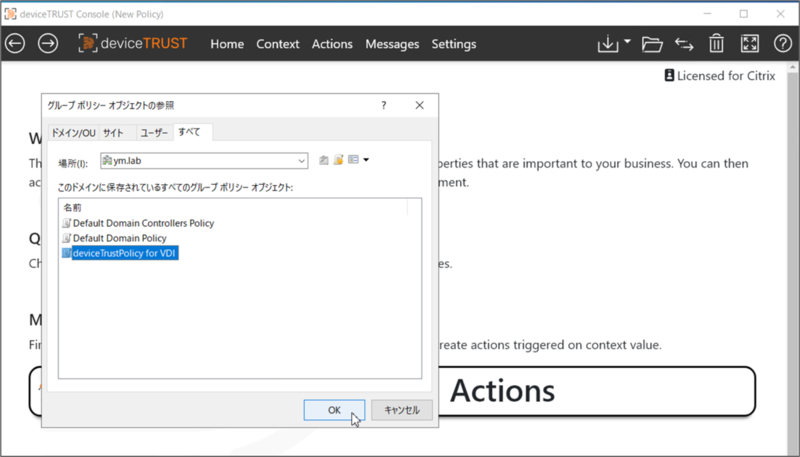The height and width of the screenshot is (457, 800).
Task: Click the view menu list icon
Action: coord(354,160)
